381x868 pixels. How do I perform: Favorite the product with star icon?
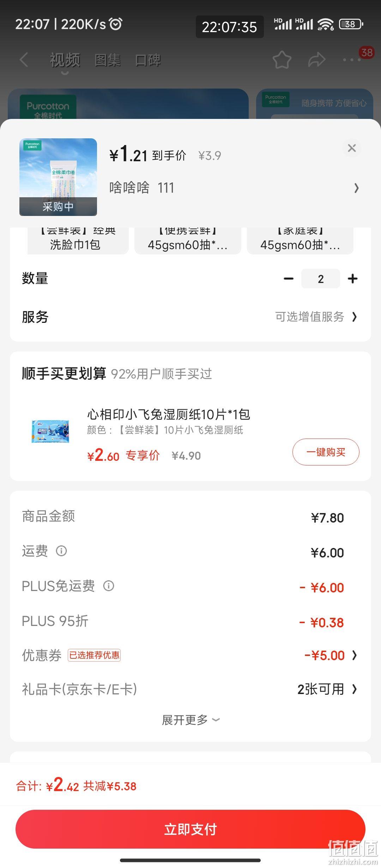(282, 60)
